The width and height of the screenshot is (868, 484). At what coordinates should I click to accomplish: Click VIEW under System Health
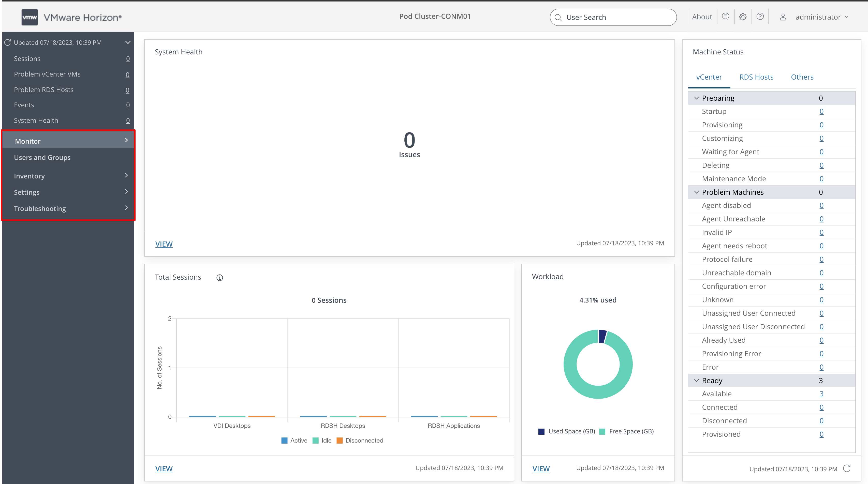pos(164,244)
